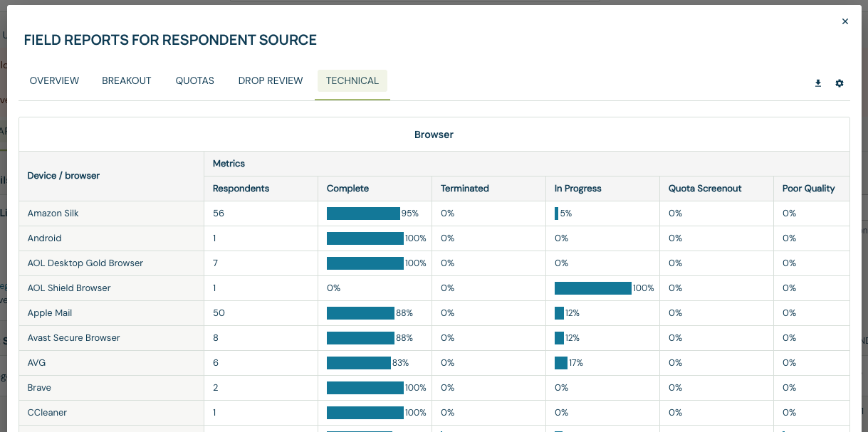Open the Quotas tab

[195, 81]
